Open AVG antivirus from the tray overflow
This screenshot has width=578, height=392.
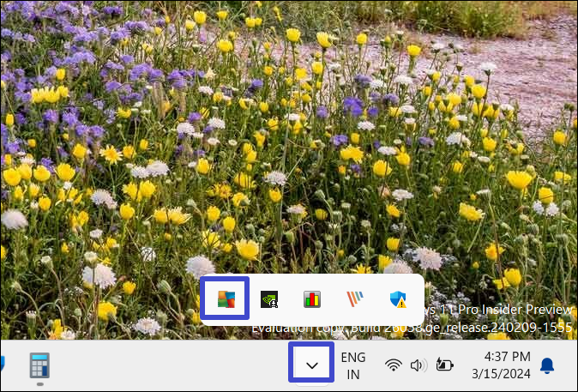(x=225, y=299)
